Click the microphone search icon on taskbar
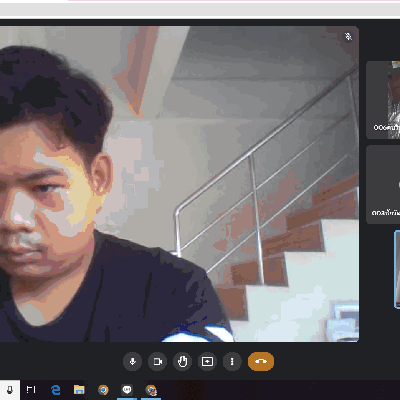 tap(10, 390)
